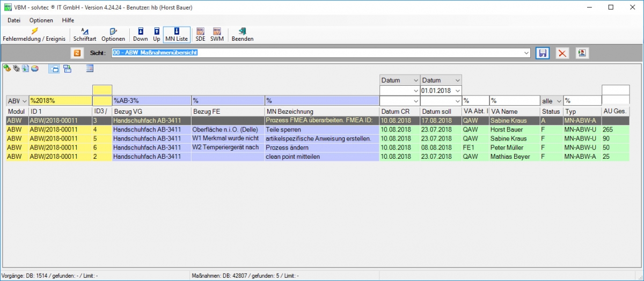Save the view with the floppy disk icon
644x281 pixels.
(543, 53)
